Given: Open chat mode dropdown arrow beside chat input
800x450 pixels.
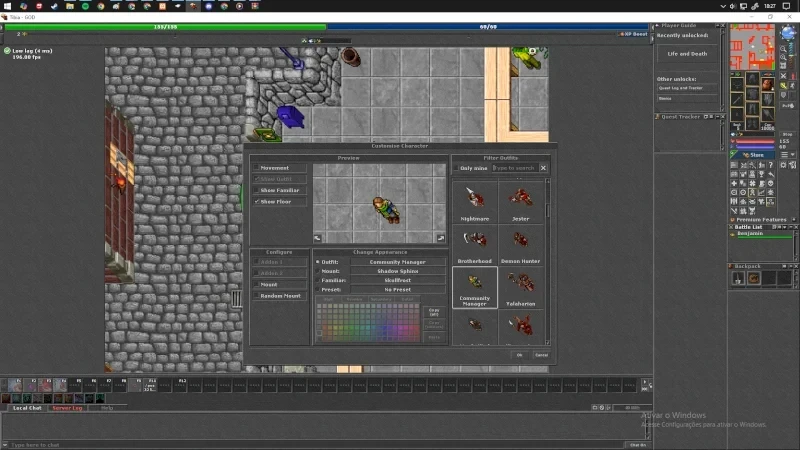Looking at the screenshot, I should (x=5, y=445).
